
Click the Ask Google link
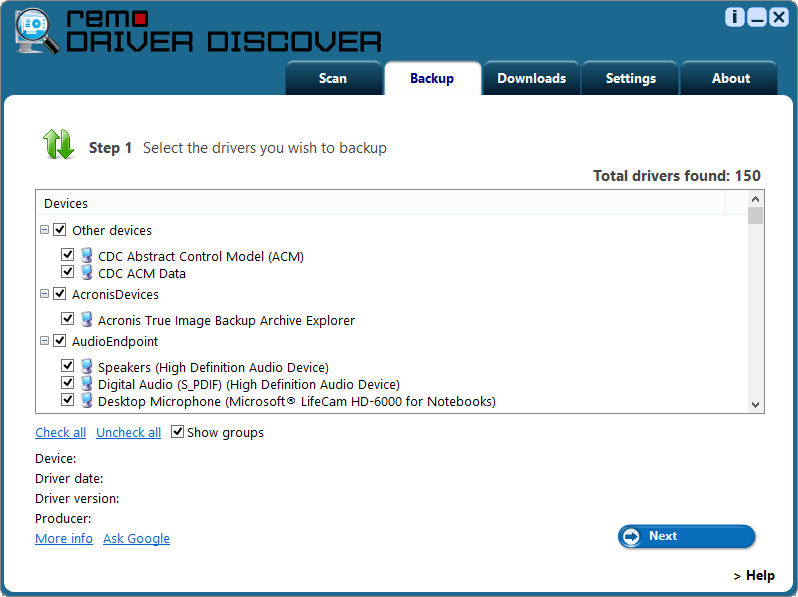[136, 538]
